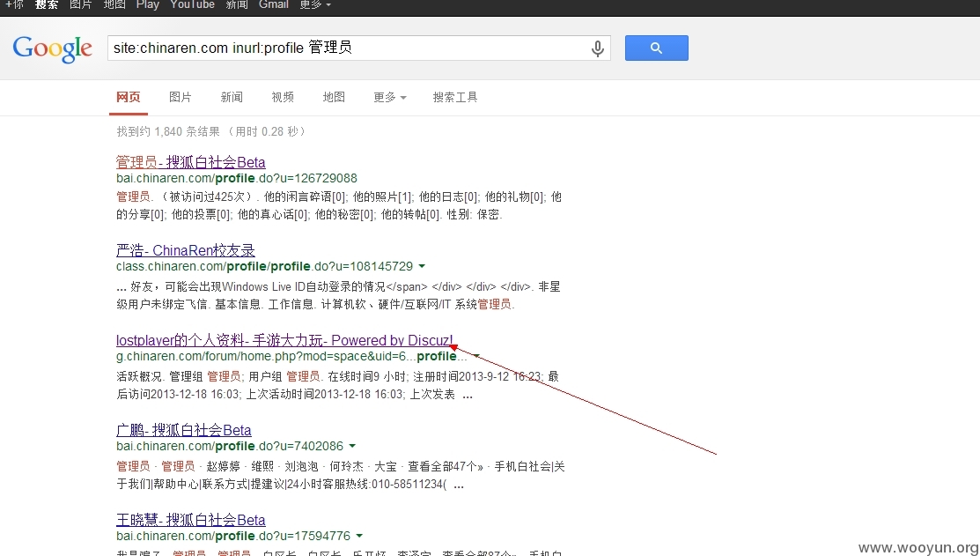Open Gmail in the top bar
Screen dimensions: 980x556
274,4
